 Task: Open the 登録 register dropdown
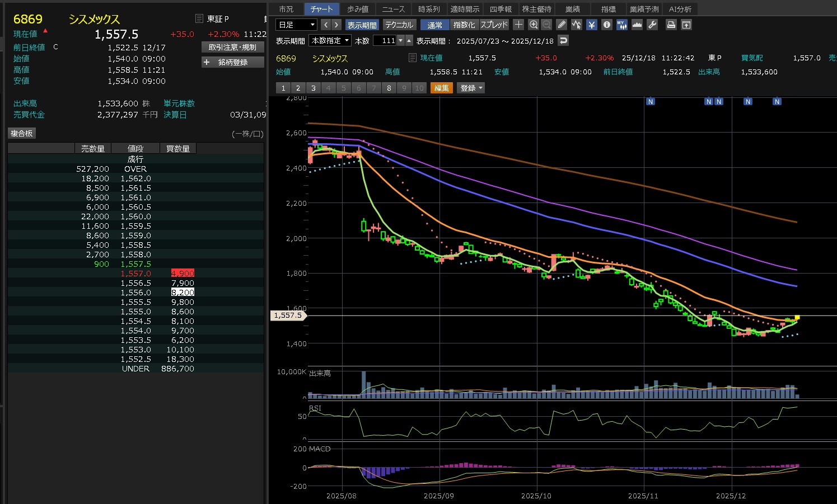[471, 88]
